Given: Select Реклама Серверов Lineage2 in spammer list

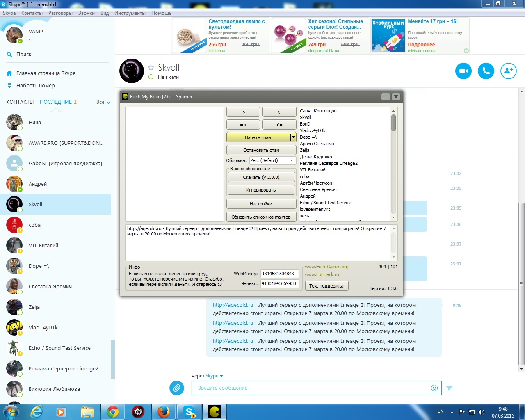Looking at the screenshot, I should pos(329,163).
